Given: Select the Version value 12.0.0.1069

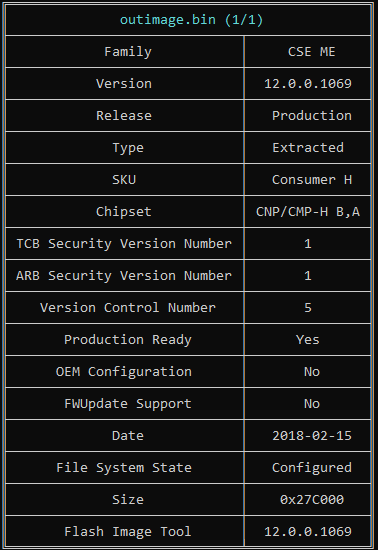Looking at the screenshot, I should tap(308, 84).
